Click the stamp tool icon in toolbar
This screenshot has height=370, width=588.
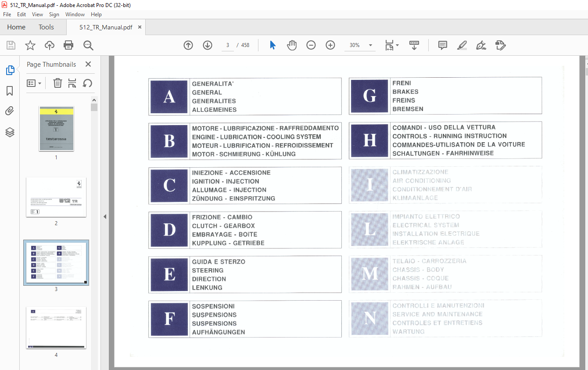(x=500, y=45)
